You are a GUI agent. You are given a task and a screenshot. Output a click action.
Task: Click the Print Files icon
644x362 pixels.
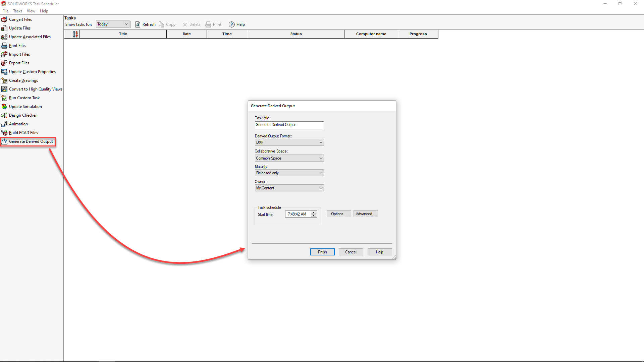click(x=4, y=45)
